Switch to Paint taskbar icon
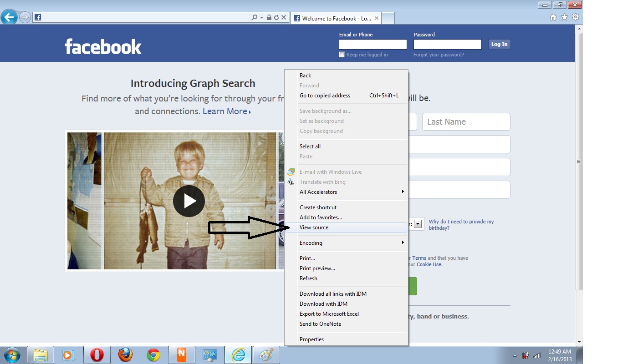Screen dimensions: 643x364 coord(266,355)
